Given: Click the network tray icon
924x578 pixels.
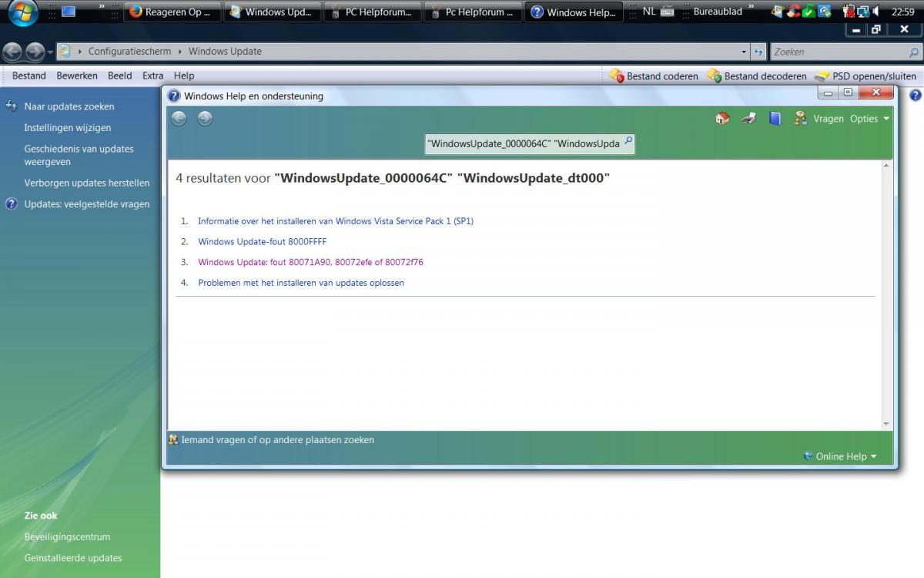Looking at the screenshot, I should [x=863, y=12].
